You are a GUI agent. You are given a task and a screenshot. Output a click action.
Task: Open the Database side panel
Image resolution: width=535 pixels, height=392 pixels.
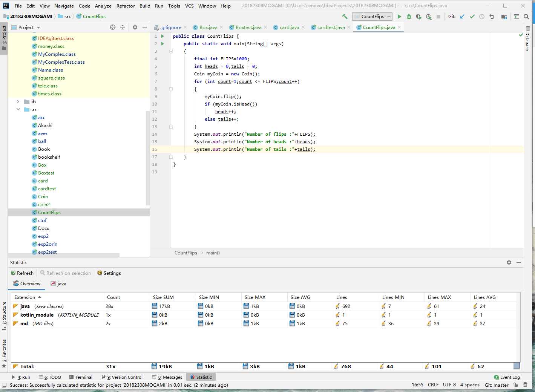pyautogui.click(x=528, y=38)
